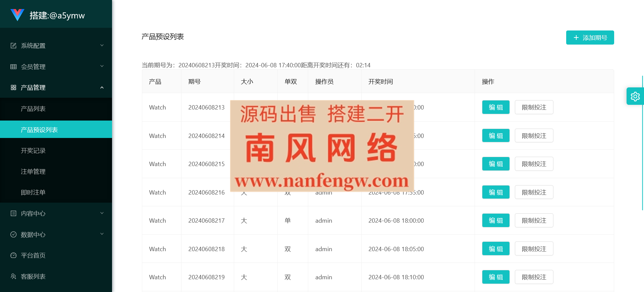Viewport: 644px width, 292px height.
Task: Click the system configuration edit icon
Action: coord(13,46)
